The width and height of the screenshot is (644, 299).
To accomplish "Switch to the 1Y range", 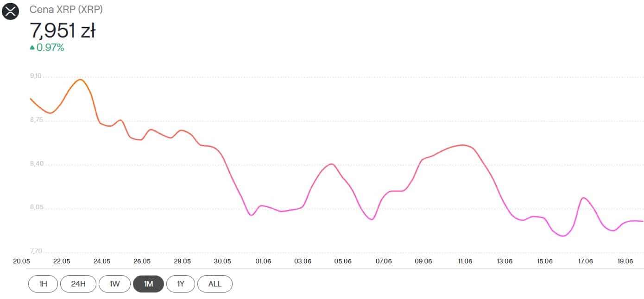I will (x=181, y=284).
